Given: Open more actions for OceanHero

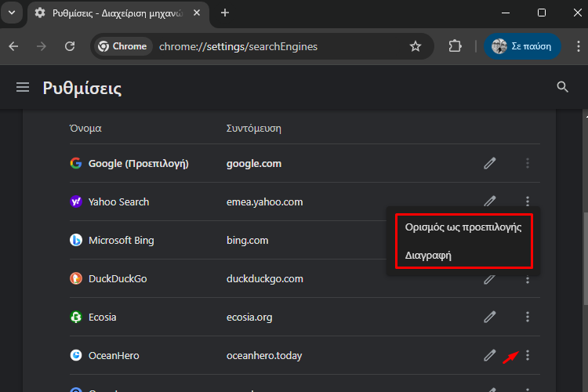Looking at the screenshot, I should click(x=528, y=355).
